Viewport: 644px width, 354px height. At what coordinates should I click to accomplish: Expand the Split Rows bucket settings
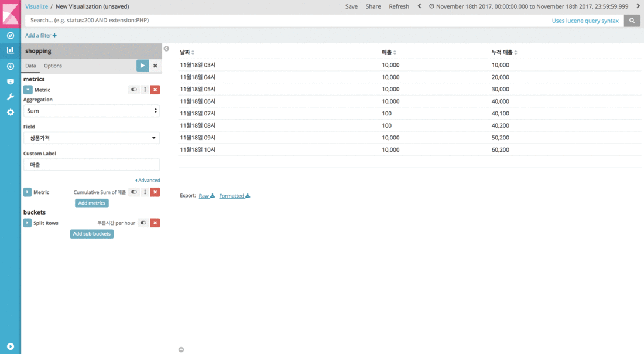(x=28, y=223)
